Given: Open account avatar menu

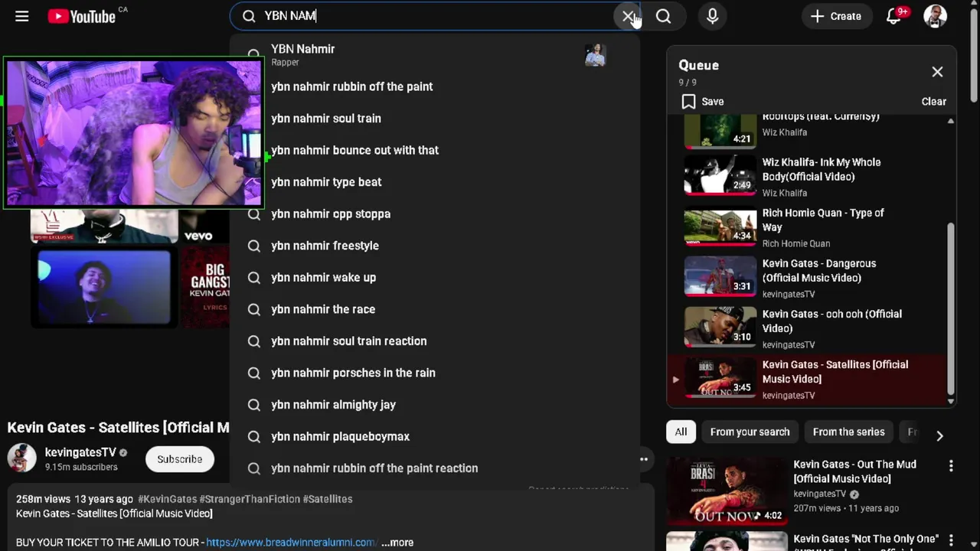Looking at the screenshot, I should (x=935, y=16).
